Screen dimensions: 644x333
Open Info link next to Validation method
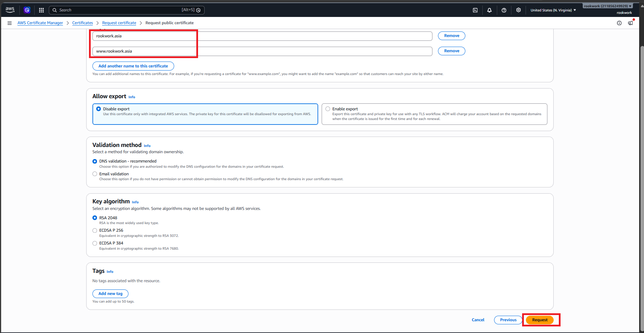pos(147,146)
